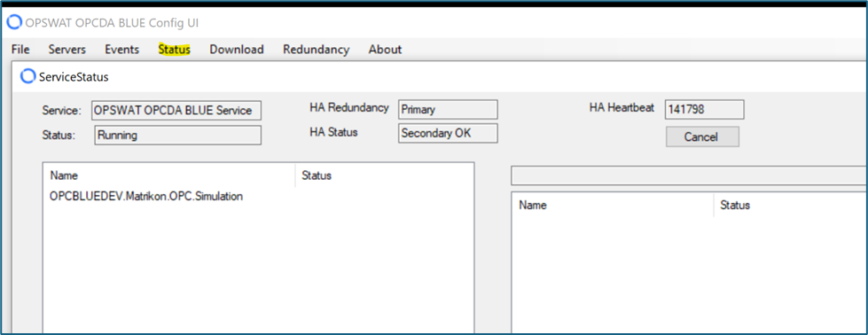Open the About menu

point(385,50)
